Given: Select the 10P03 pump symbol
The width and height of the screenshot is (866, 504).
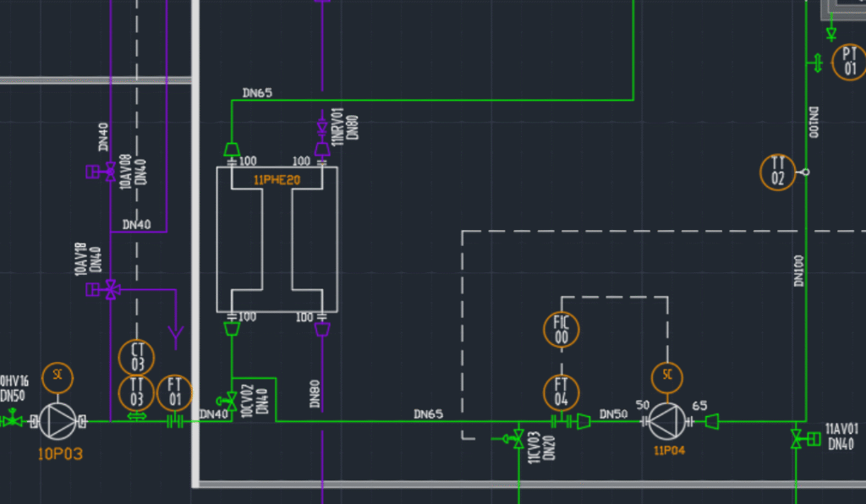Looking at the screenshot, I should (58, 422).
